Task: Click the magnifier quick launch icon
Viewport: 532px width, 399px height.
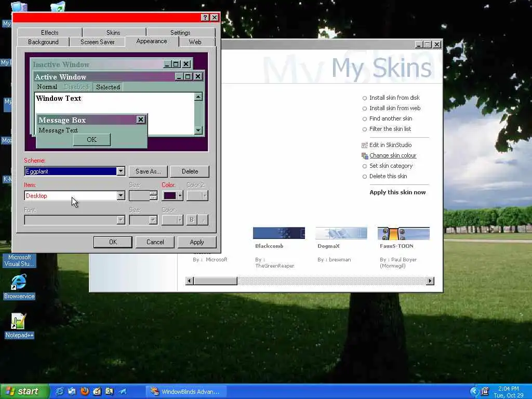Action: click(109, 391)
